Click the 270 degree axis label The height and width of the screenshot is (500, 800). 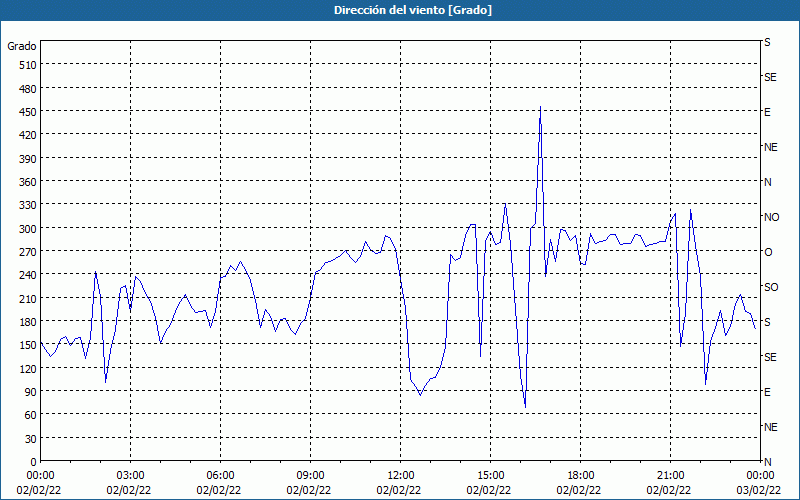click(28, 252)
